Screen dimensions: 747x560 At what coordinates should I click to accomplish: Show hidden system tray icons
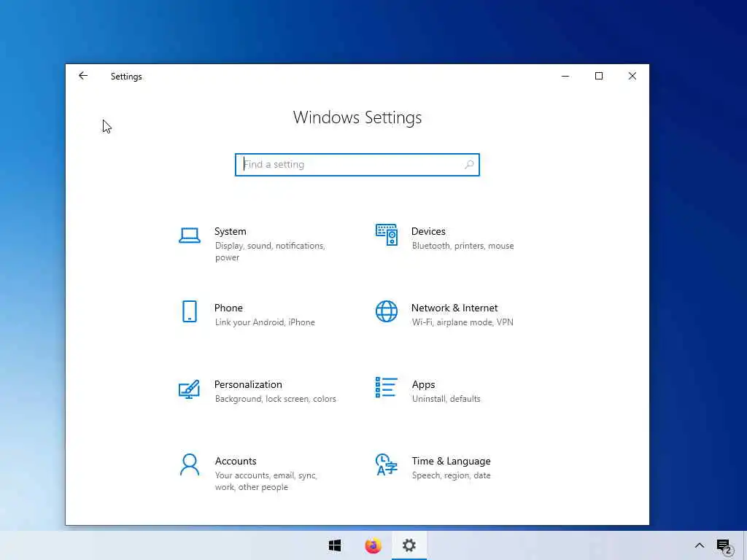pyautogui.click(x=700, y=545)
